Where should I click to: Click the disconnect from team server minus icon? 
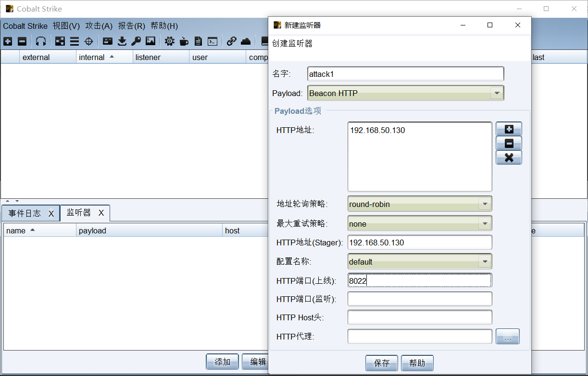pyautogui.click(x=22, y=41)
